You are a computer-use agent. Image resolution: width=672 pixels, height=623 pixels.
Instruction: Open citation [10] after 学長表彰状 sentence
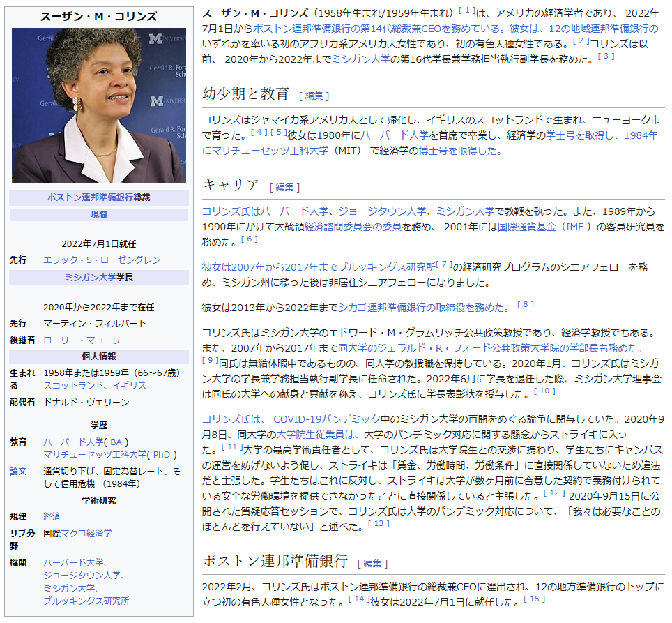click(x=544, y=391)
